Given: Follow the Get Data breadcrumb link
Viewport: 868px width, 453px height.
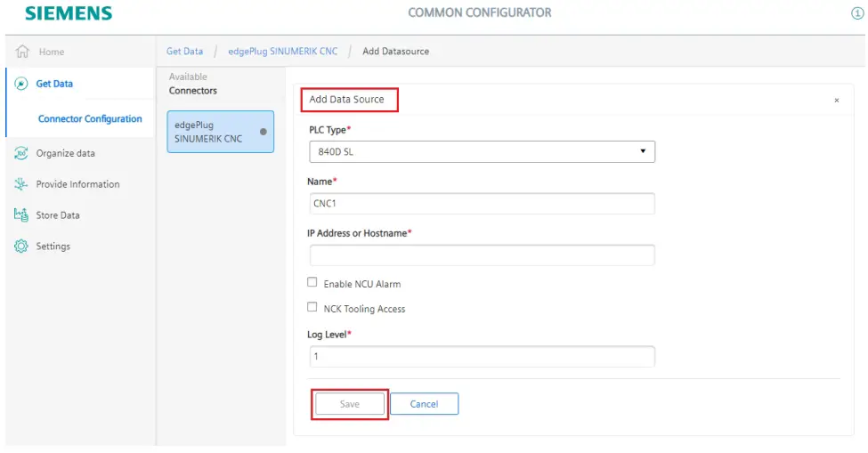Looking at the screenshot, I should 185,52.
